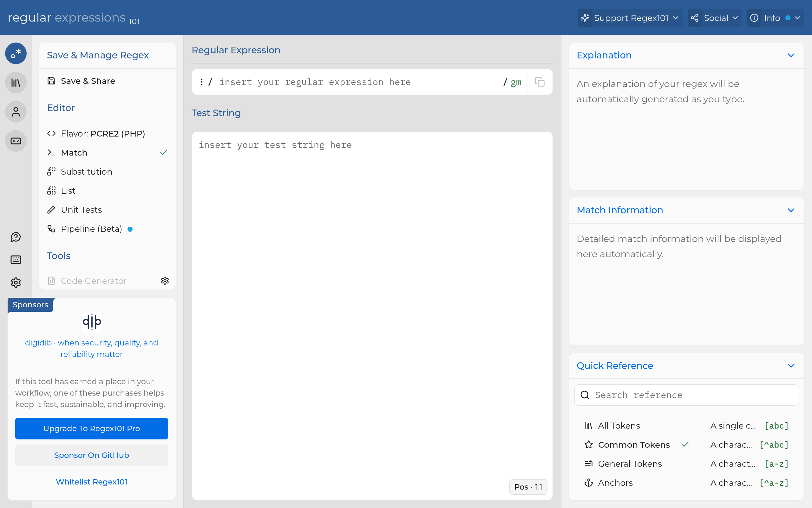Collapse the Explanation panel
812x508 pixels.
click(x=791, y=55)
